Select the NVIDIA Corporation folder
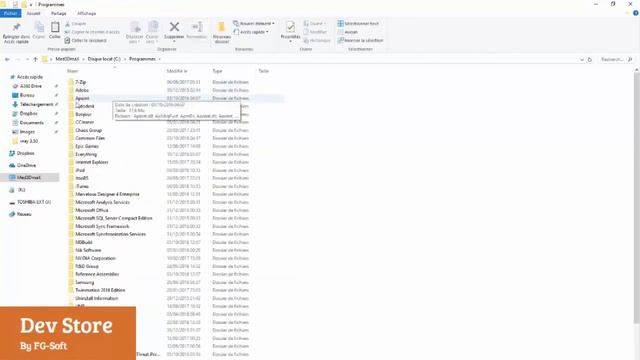Screen dimensions: 640x360 [x=95, y=258]
